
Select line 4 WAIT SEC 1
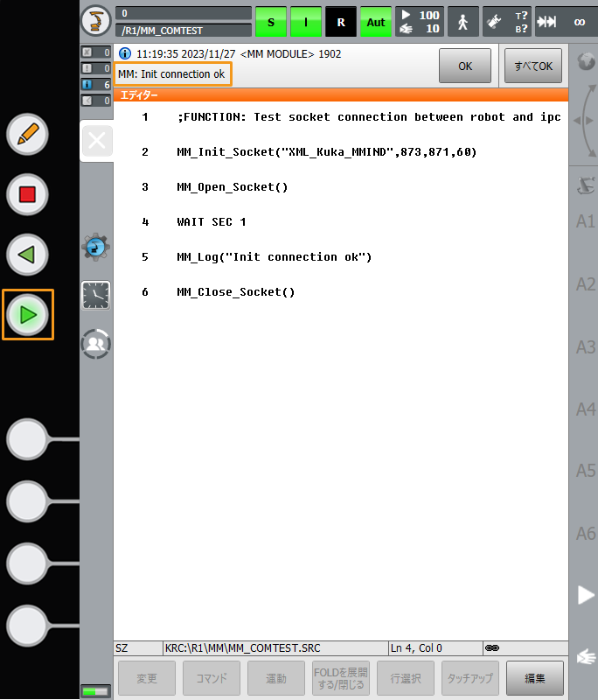click(x=212, y=222)
